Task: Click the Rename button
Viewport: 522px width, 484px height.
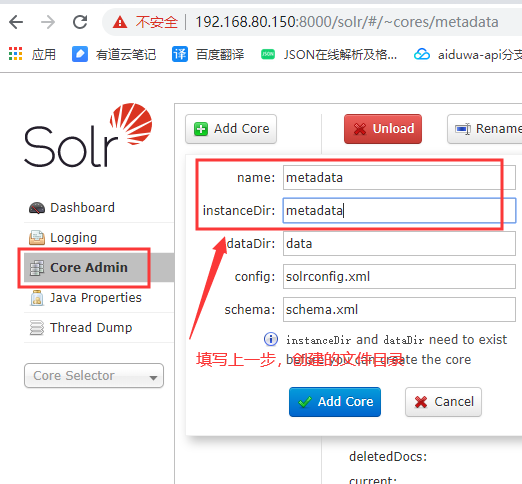Action: pyautogui.click(x=485, y=129)
